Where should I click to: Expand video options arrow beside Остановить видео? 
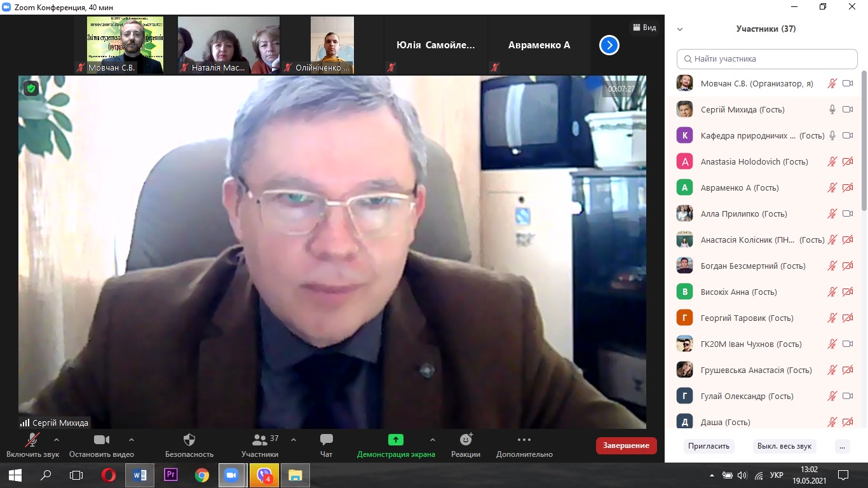tap(132, 440)
